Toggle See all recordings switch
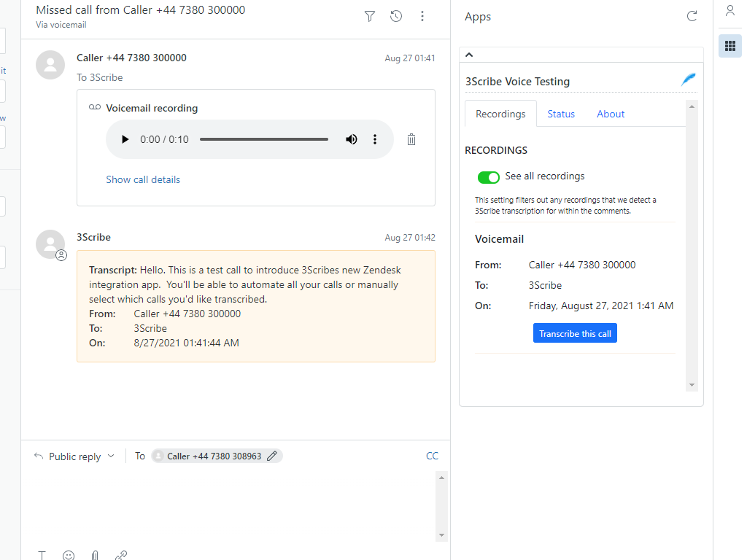The width and height of the screenshot is (747, 560). (x=488, y=177)
